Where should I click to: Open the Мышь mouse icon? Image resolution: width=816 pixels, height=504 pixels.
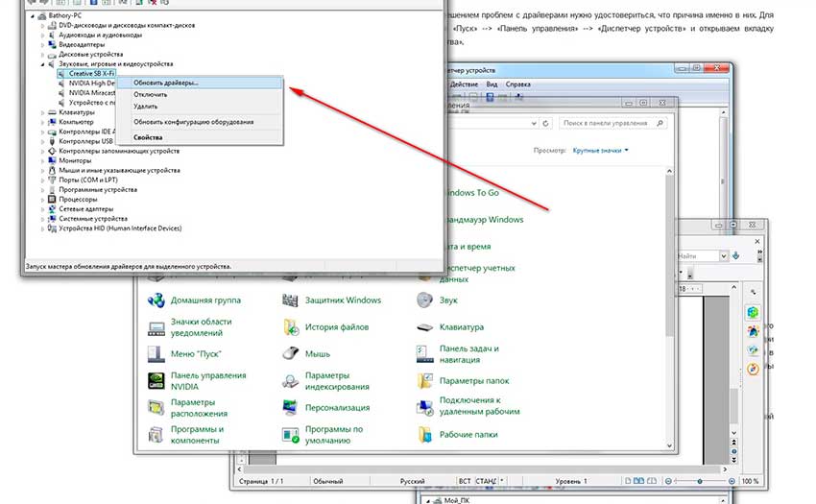click(290, 354)
